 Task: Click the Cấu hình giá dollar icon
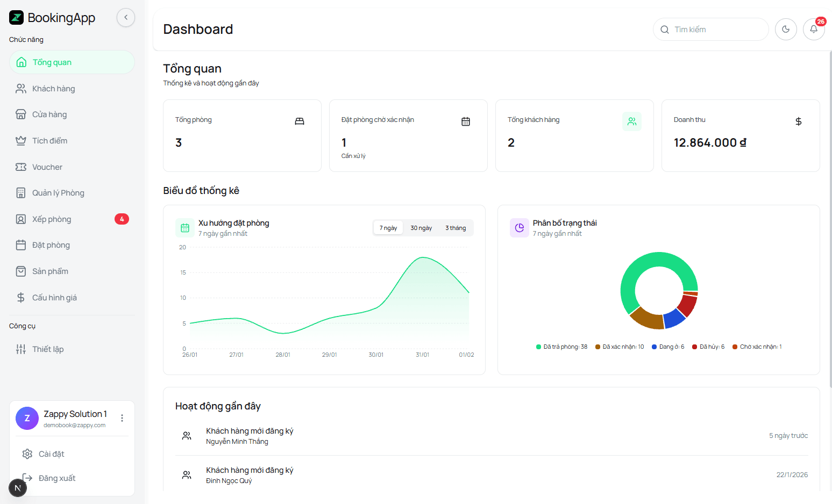[20, 297]
